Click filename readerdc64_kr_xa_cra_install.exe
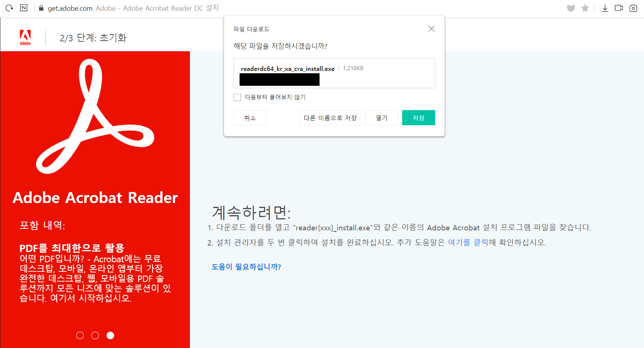This screenshot has width=644, height=348. click(x=288, y=69)
